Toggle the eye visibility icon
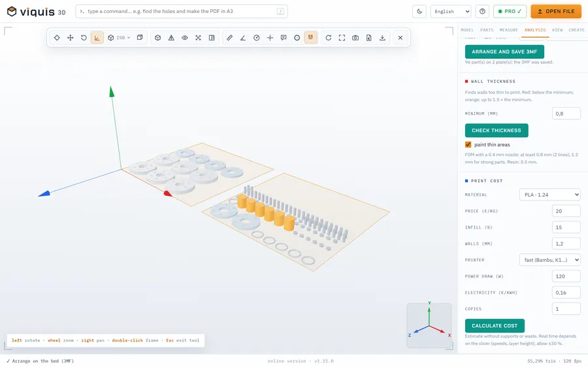Screen dimensions: 588x367 click(185, 37)
